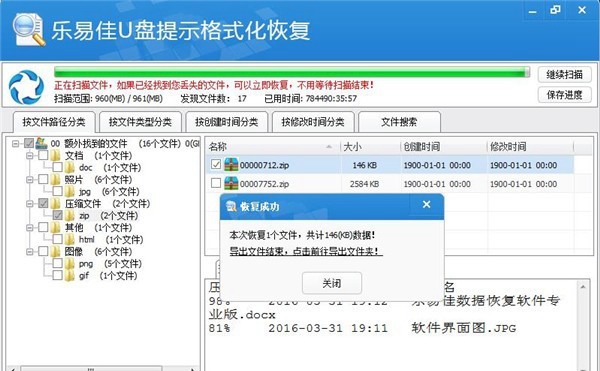Check the 00007752.zip file checkbox
600x371 pixels.
click(216, 183)
